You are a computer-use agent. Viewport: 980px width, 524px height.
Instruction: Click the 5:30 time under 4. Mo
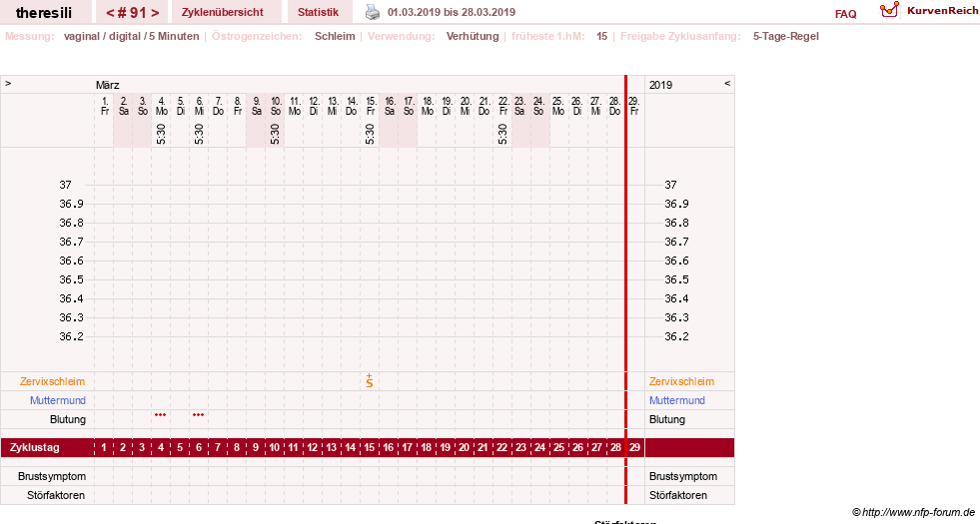coord(161,135)
